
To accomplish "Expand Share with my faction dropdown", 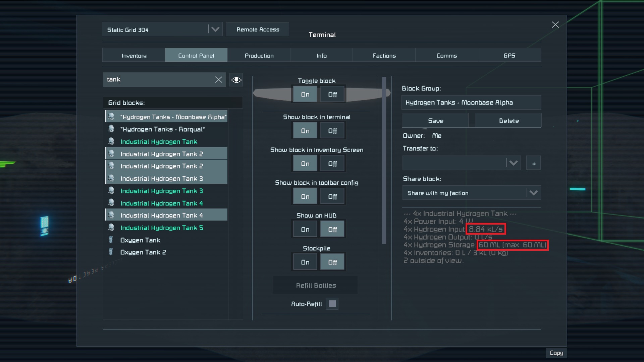I will [x=533, y=193].
